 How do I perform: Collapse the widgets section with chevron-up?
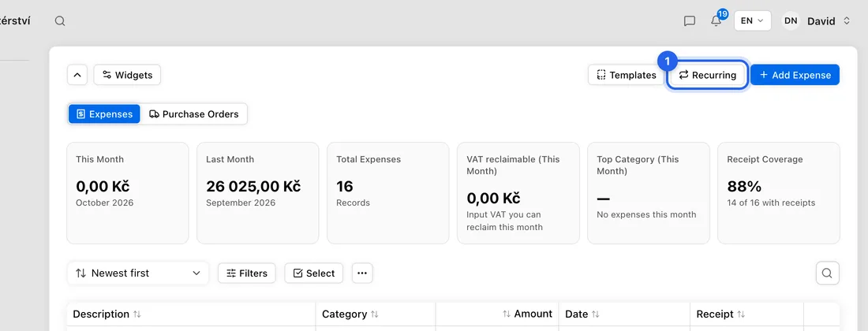click(77, 75)
